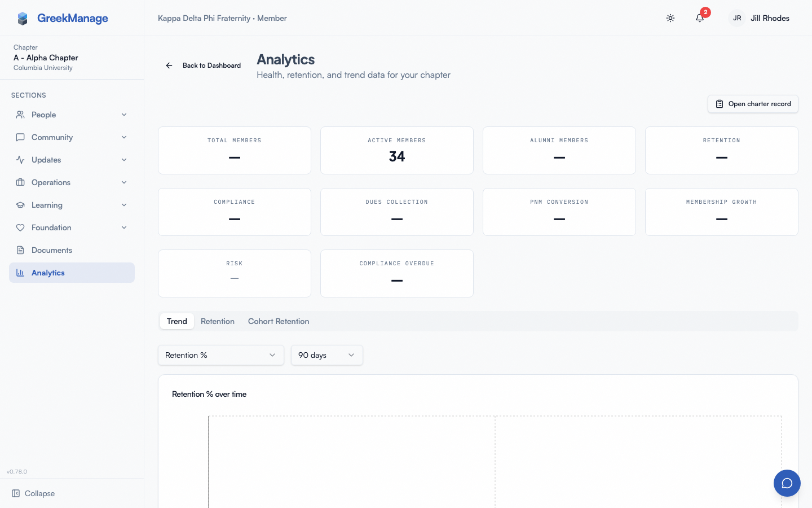The height and width of the screenshot is (508, 812).
Task: Click the GreekManage brand name
Action: tap(73, 18)
